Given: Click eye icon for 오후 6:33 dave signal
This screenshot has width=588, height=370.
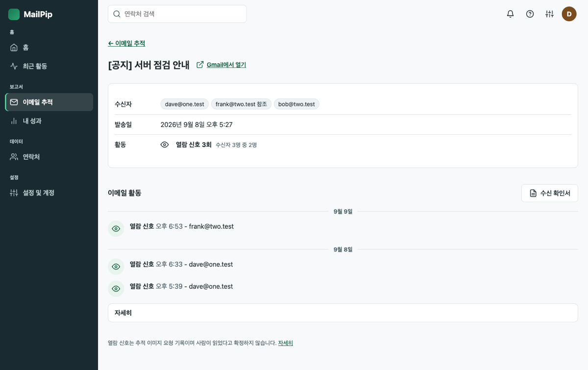Looking at the screenshot, I should pyautogui.click(x=116, y=267).
